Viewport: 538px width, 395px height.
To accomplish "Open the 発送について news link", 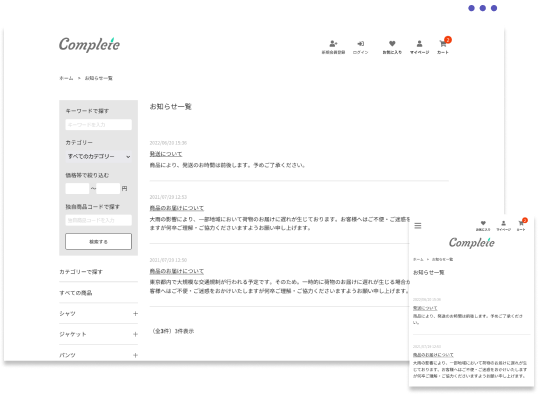I will 166,154.
